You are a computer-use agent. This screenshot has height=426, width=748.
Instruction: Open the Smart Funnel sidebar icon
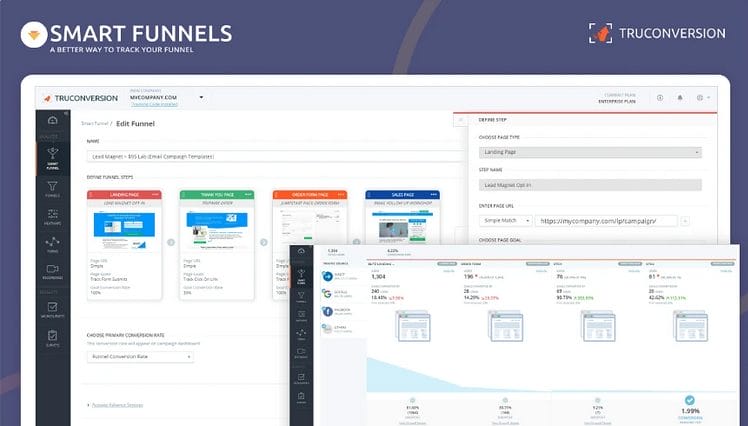[x=52, y=153]
